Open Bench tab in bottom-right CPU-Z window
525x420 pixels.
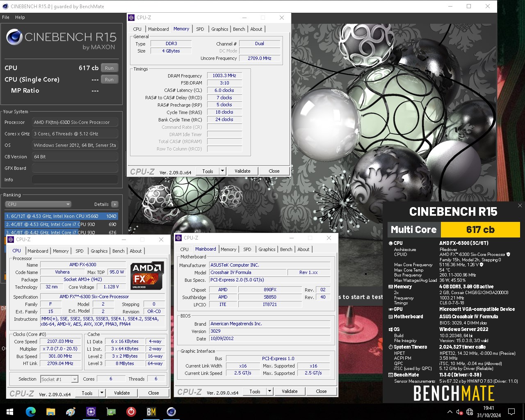[x=286, y=249]
